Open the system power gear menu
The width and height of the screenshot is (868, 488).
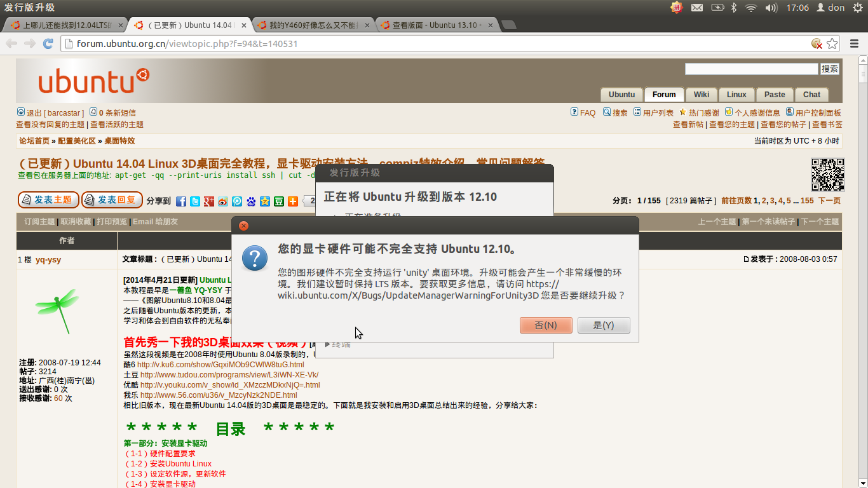[857, 8]
